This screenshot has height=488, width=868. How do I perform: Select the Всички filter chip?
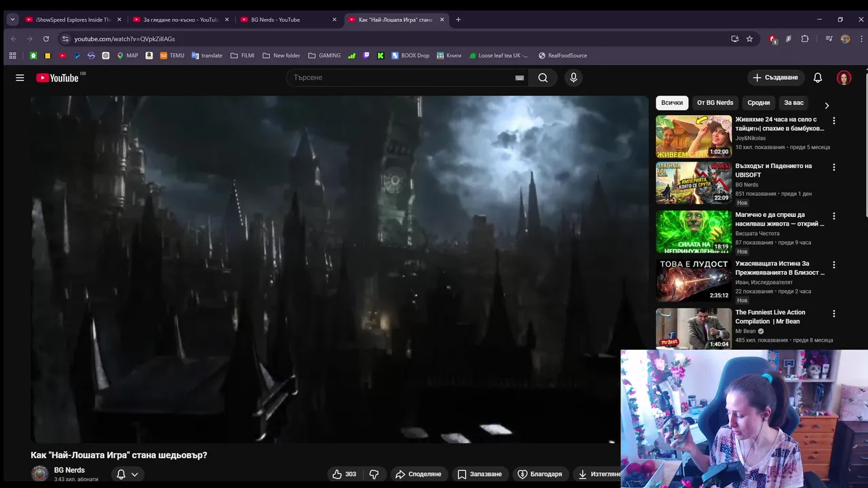tap(672, 103)
